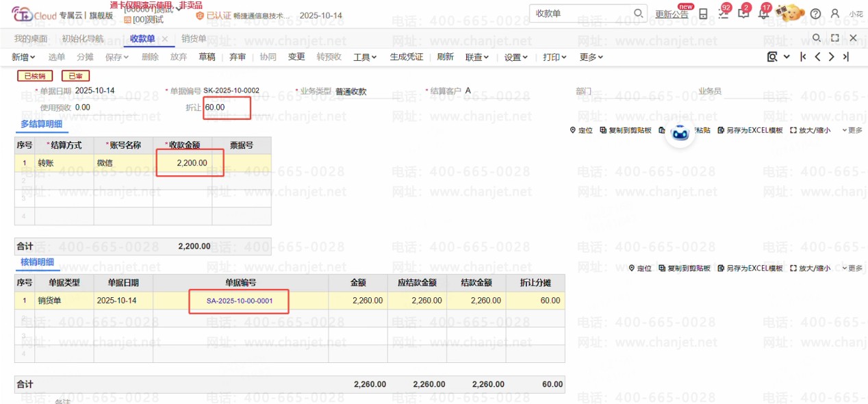Click the 折让分摊 cell showing 60.00
Viewport: 868px width, 404px height.
pyautogui.click(x=536, y=301)
